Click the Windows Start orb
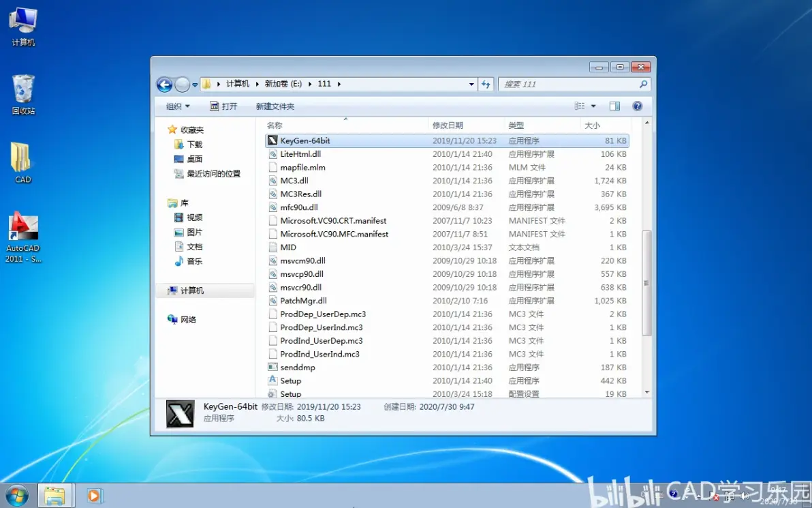 tap(16, 496)
